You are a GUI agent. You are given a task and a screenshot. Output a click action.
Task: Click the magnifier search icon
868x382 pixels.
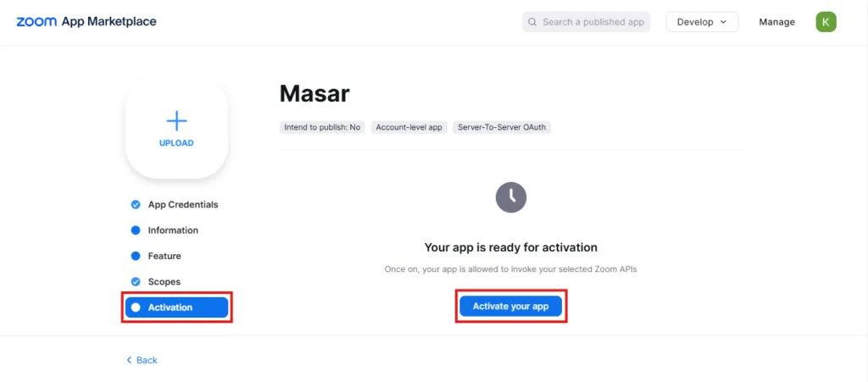tap(532, 22)
